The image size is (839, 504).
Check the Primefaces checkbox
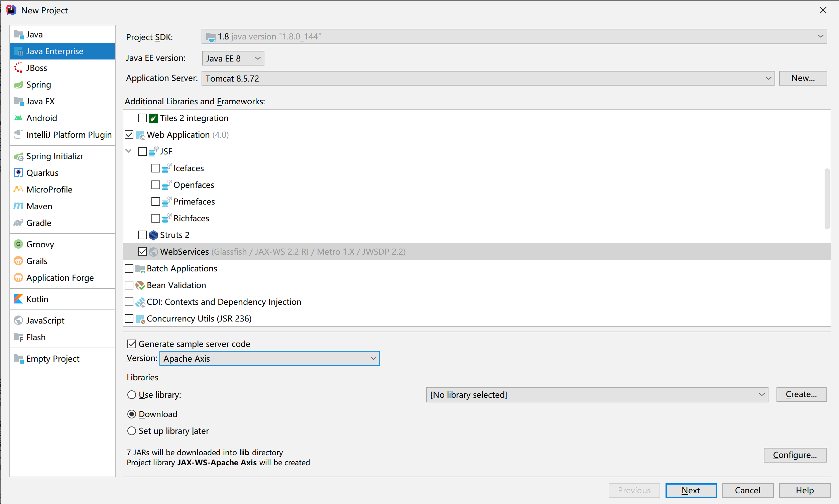tap(155, 202)
